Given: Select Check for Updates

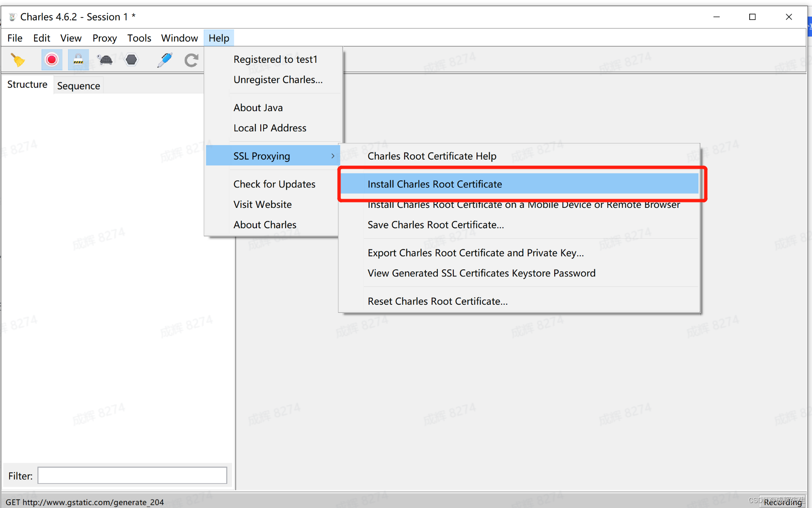Looking at the screenshot, I should point(273,184).
